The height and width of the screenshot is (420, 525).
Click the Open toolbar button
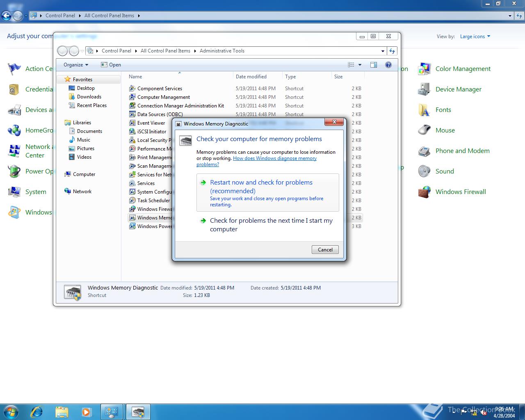click(x=111, y=65)
